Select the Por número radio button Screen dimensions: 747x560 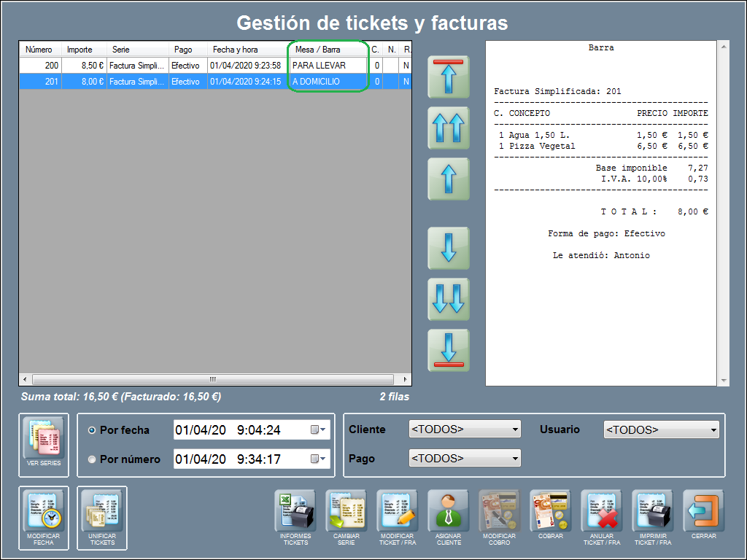pos(92,459)
